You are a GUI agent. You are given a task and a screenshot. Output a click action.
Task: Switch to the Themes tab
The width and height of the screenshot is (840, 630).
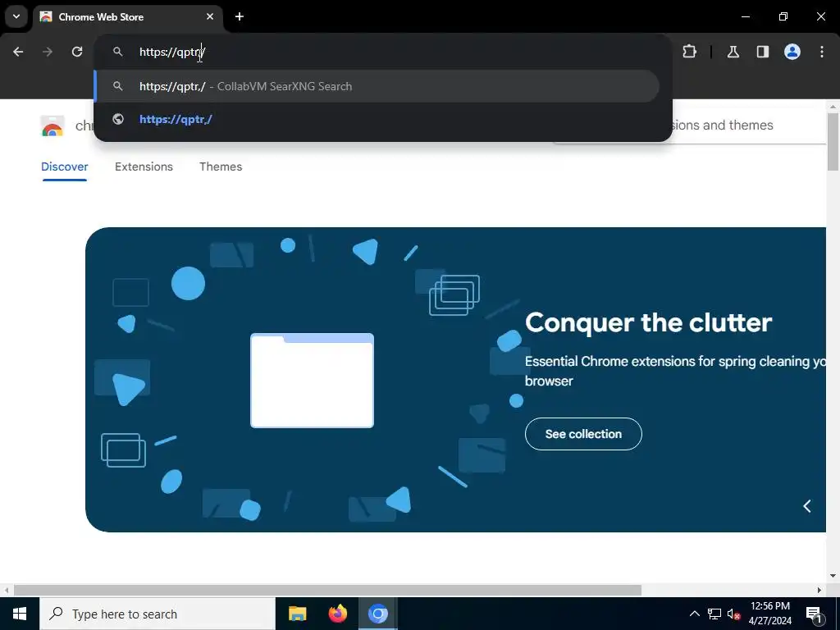coord(221,167)
